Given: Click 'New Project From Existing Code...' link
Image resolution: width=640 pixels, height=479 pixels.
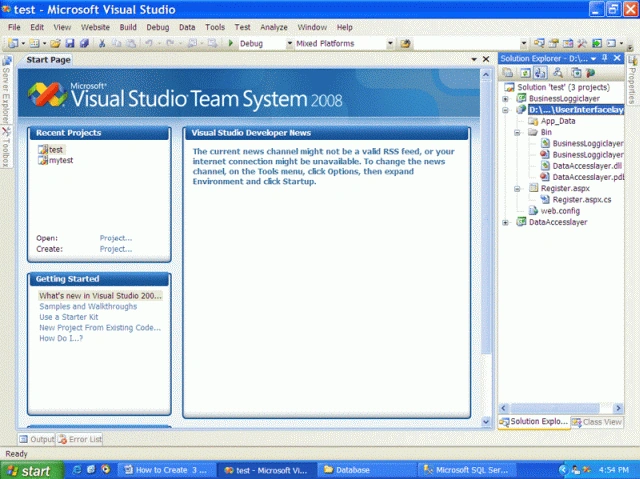Looking at the screenshot, I should (100, 328).
